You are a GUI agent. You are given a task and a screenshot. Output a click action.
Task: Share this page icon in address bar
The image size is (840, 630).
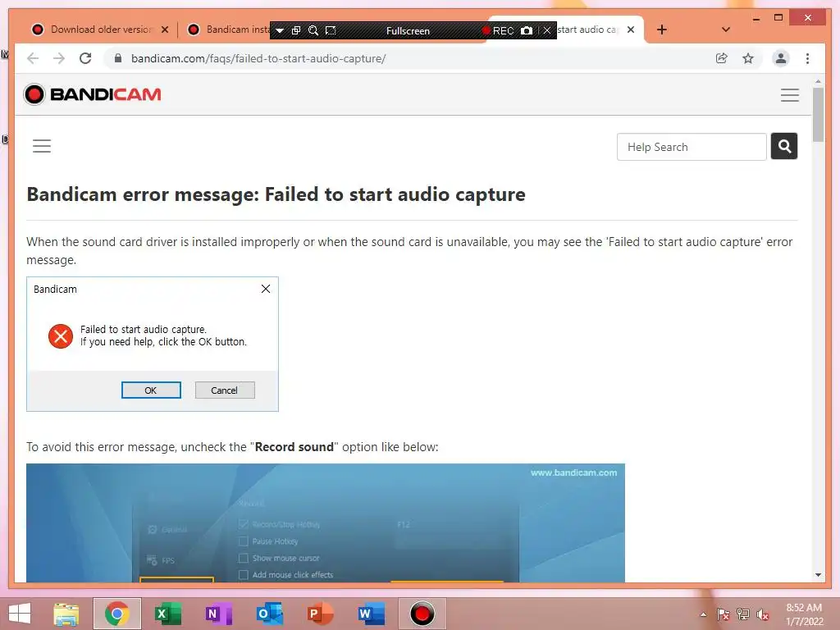coord(722,58)
